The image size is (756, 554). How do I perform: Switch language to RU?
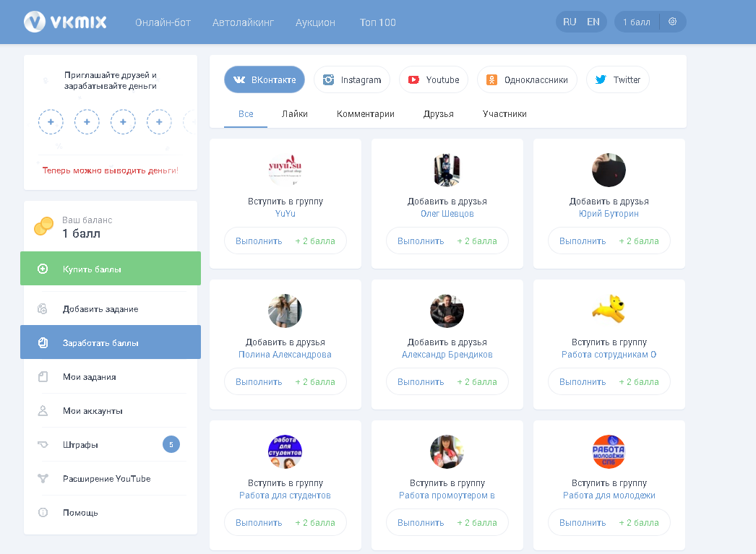(570, 22)
